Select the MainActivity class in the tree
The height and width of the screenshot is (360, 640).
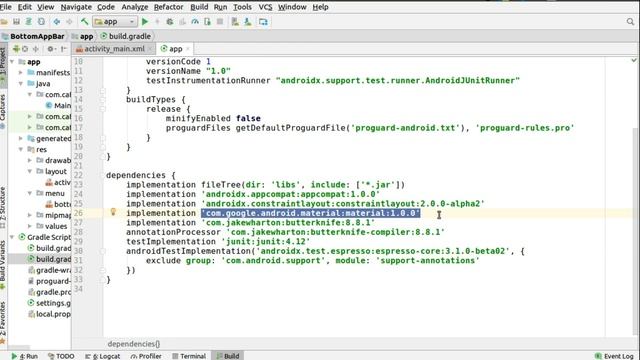coord(58,105)
